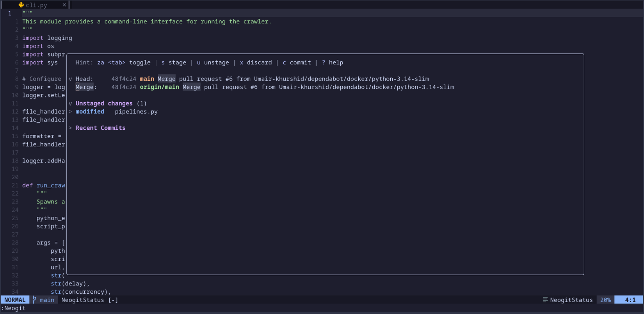644x314 pixels.
Task: Click the 'x discard' hint
Action: click(256, 62)
